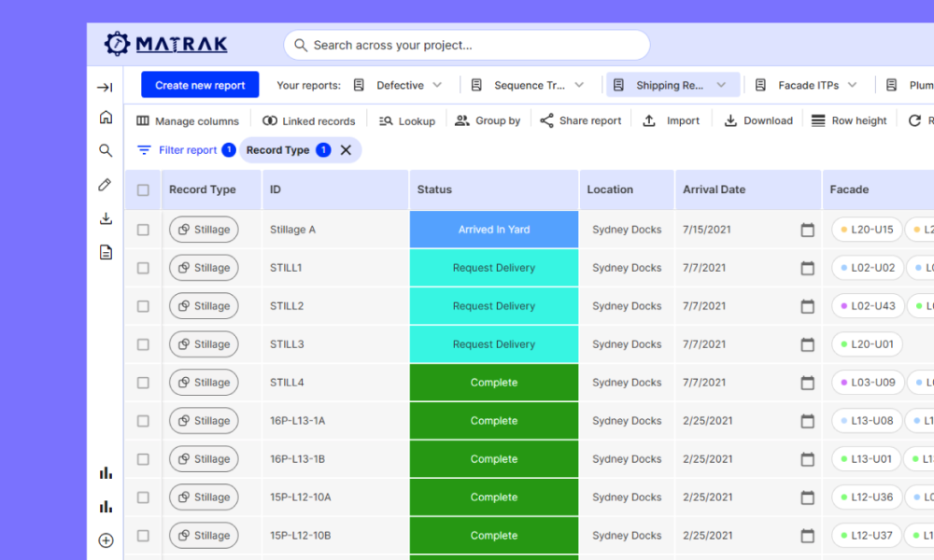
Task: Open Manage columns in the toolbar
Action: (x=188, y=121)
